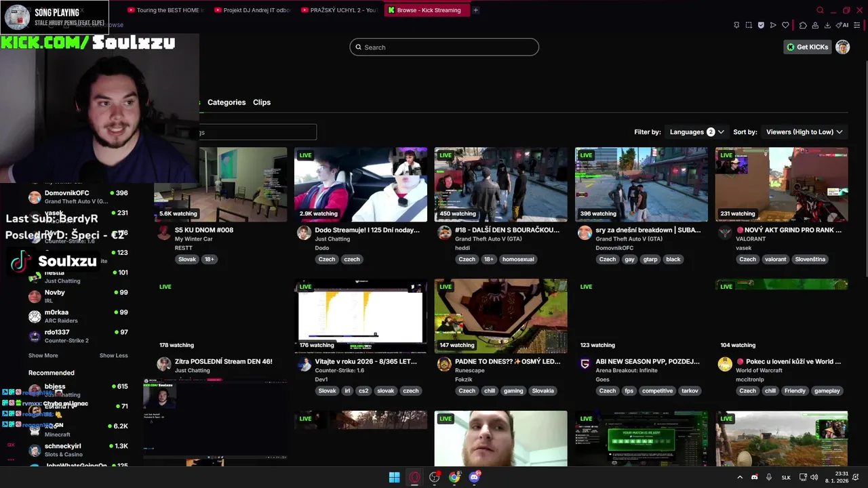Open Dodo Streamuje stream thumbnail
This screenshot has height=488, width=868.
click(361, 184)
